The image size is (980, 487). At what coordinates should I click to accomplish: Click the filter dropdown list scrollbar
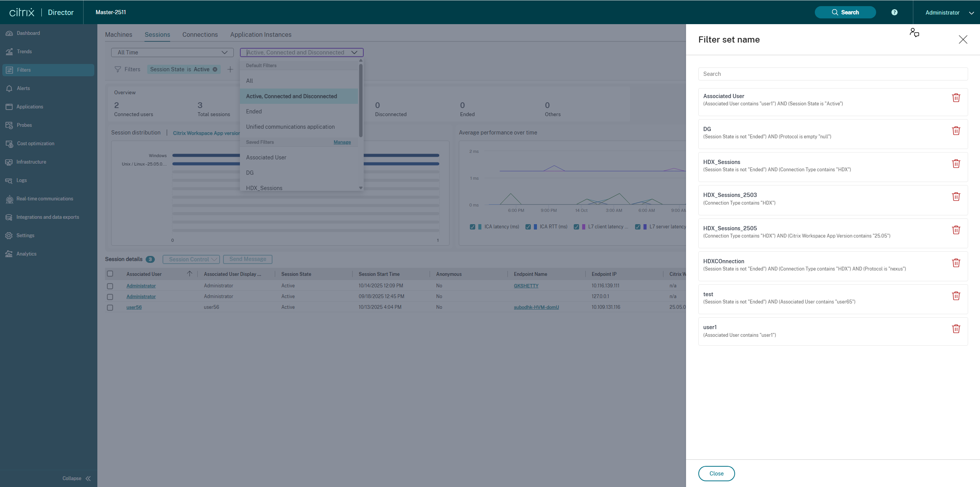(x=361, y=100)
